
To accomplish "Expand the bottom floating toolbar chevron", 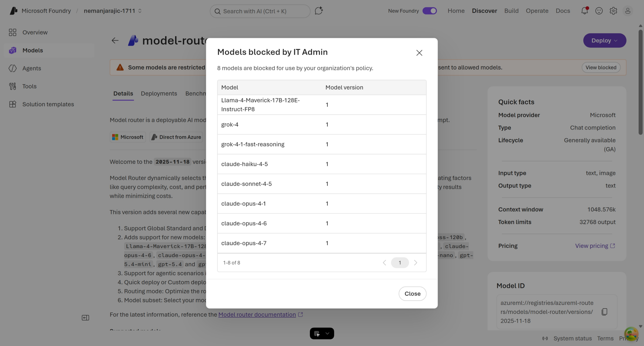I will coord(327,333).
